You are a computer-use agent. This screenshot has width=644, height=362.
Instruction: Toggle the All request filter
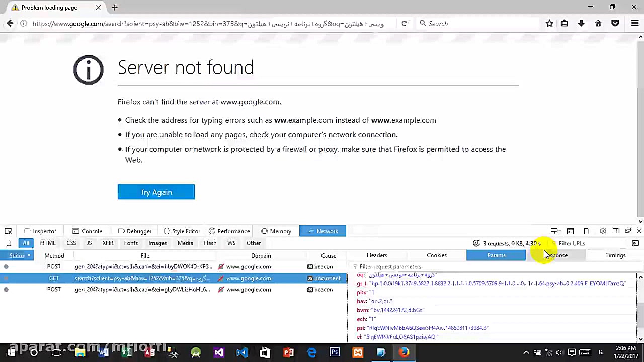(26, 243)
